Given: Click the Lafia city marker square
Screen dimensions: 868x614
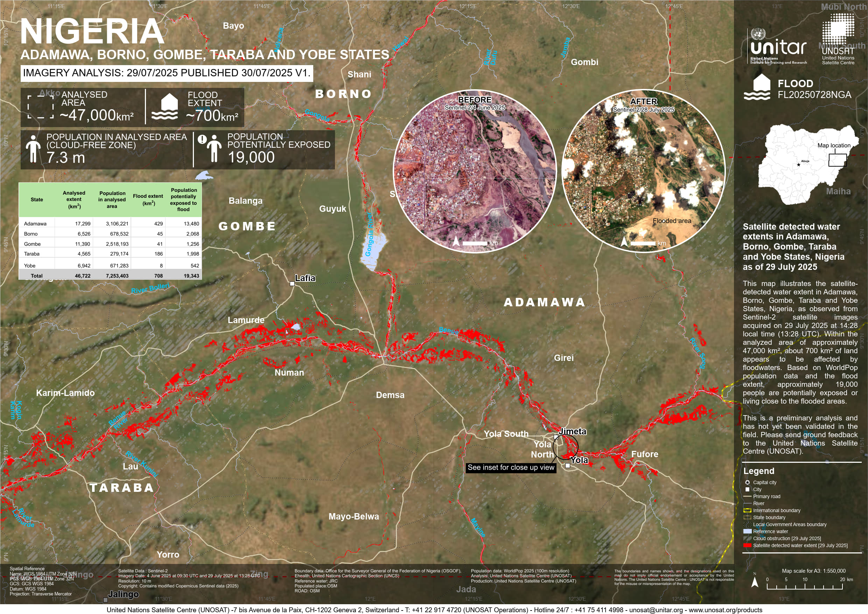Looking at the screenshot, I should (292, 284).
